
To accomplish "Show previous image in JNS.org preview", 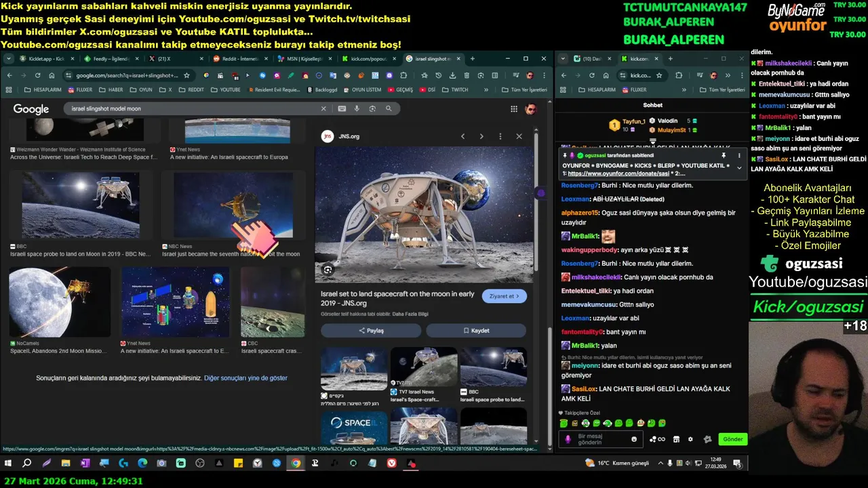I will click(x=463, y=136).
